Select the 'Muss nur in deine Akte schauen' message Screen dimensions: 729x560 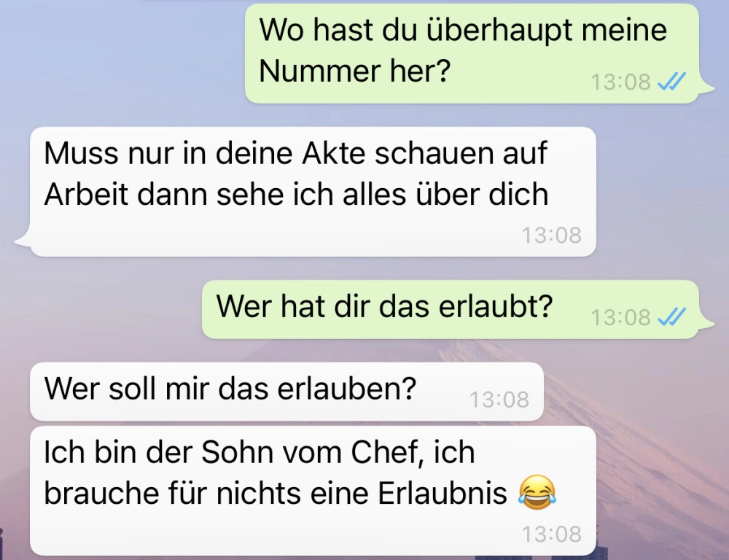313,191
